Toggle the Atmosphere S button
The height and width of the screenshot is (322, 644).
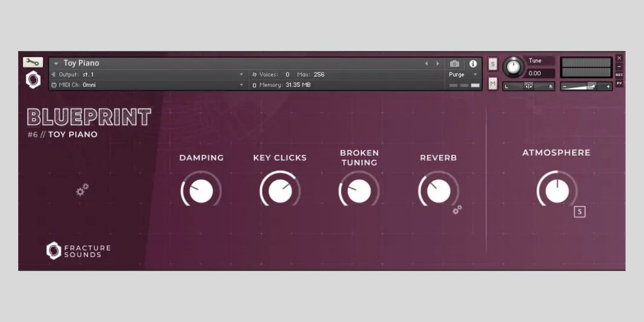(x=580, y=212)
